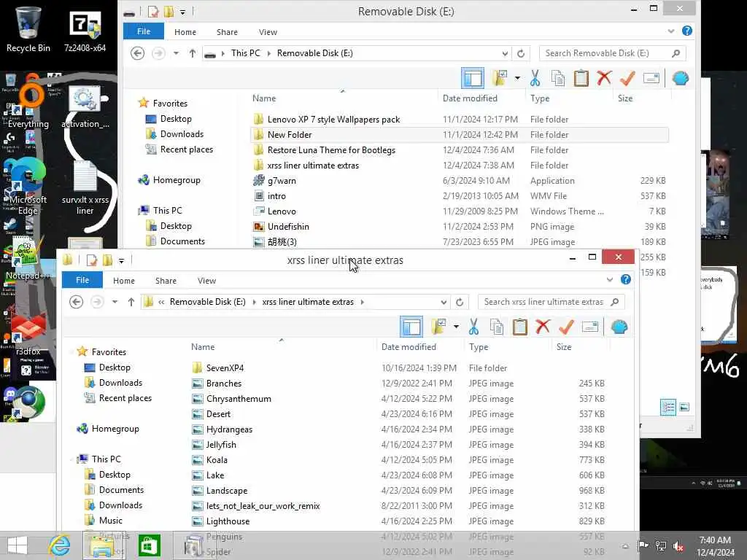This screenshot has width=747, height=560.
Task: Open Share tab in xrss liner ultimate extras window
Action: [166, 281]
